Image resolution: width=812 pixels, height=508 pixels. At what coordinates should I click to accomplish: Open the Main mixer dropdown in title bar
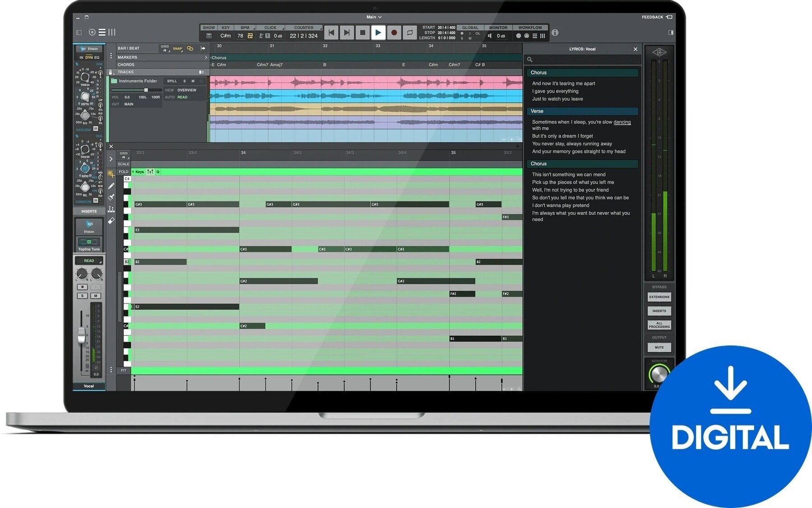pos(374,17)
